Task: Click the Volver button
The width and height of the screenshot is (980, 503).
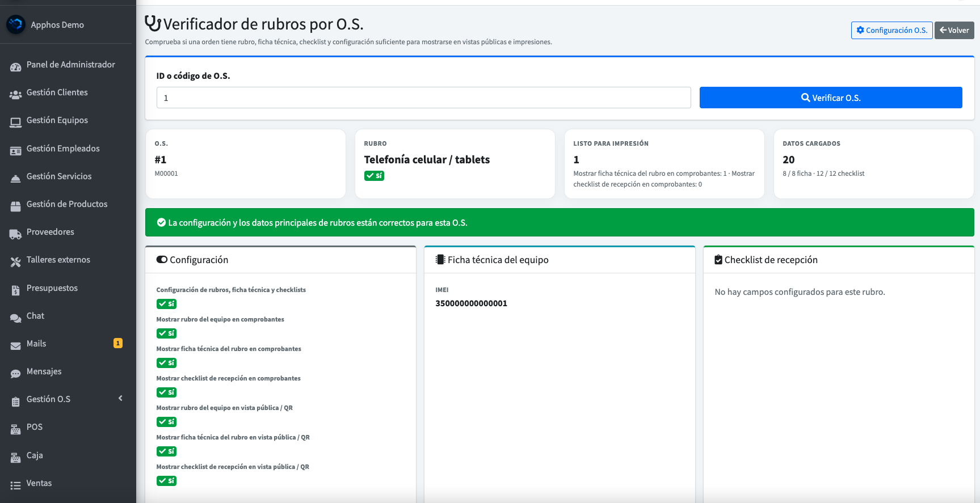Action: (x=954, y=30)
